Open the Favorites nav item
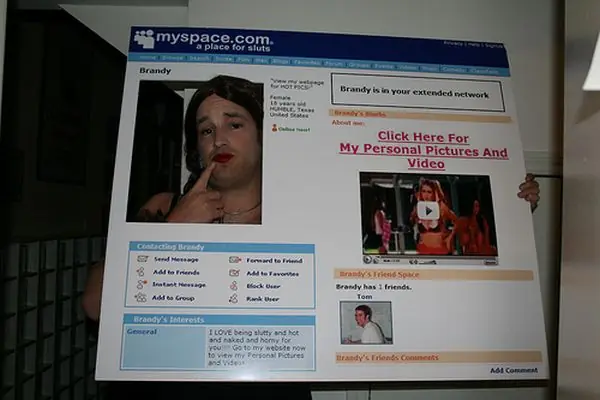Image resolution: width=600 pixels, height=400 pixels. tap(307, 62)
